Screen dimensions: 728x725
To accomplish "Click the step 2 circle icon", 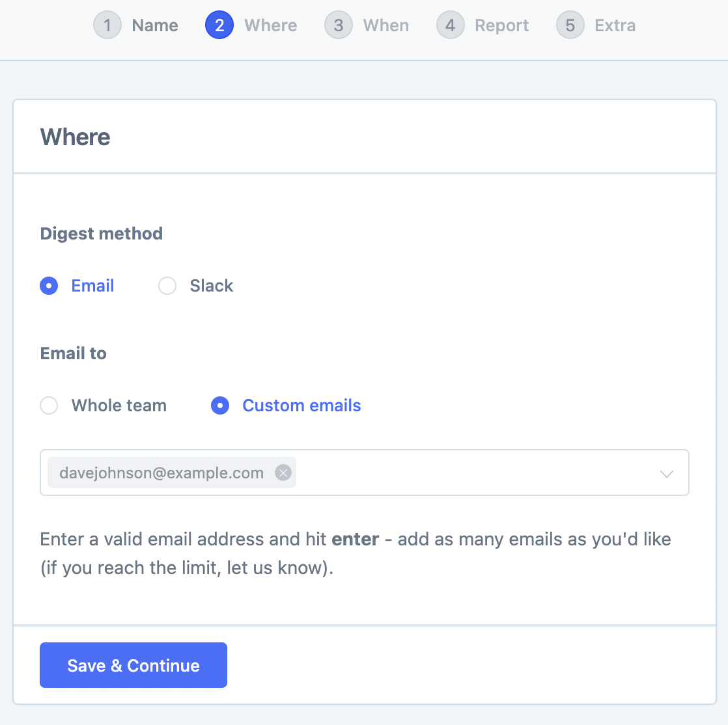I will tap(219, 26).
